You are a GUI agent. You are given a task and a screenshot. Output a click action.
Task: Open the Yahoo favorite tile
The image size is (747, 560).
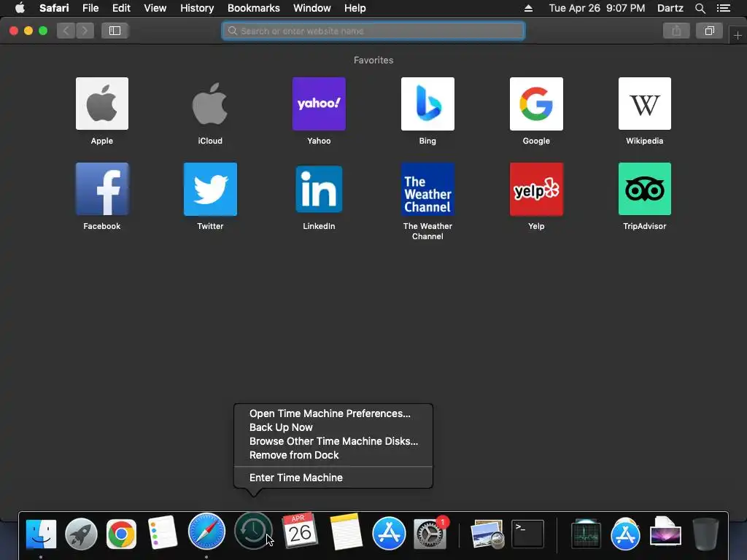coord(319,104)
